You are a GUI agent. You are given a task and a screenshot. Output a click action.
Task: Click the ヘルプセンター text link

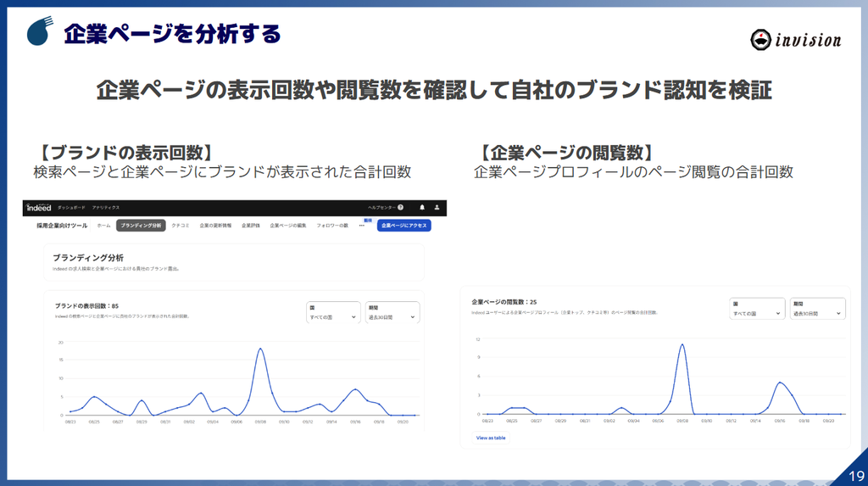click(381, 207)
